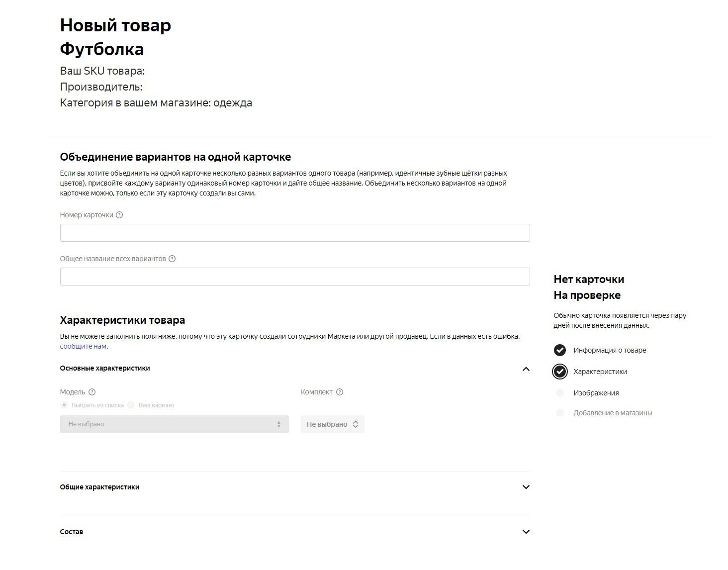Open the Модель help tooltip icon

point(92,392)
